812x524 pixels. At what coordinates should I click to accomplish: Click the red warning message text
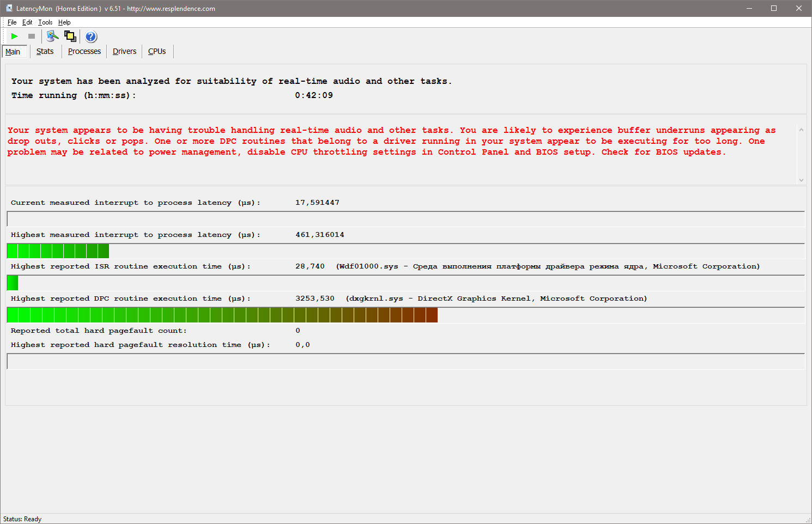[391, 141]
